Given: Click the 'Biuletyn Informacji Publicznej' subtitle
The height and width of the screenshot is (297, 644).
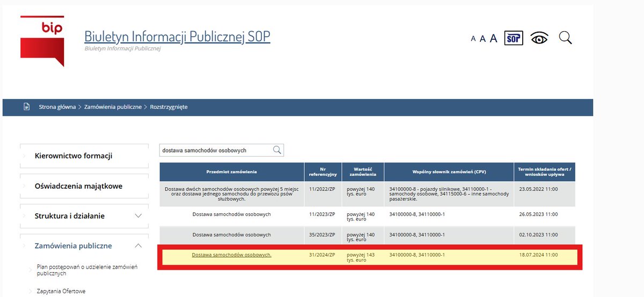Looking at the screenshot, I should [x=122, y=49].
